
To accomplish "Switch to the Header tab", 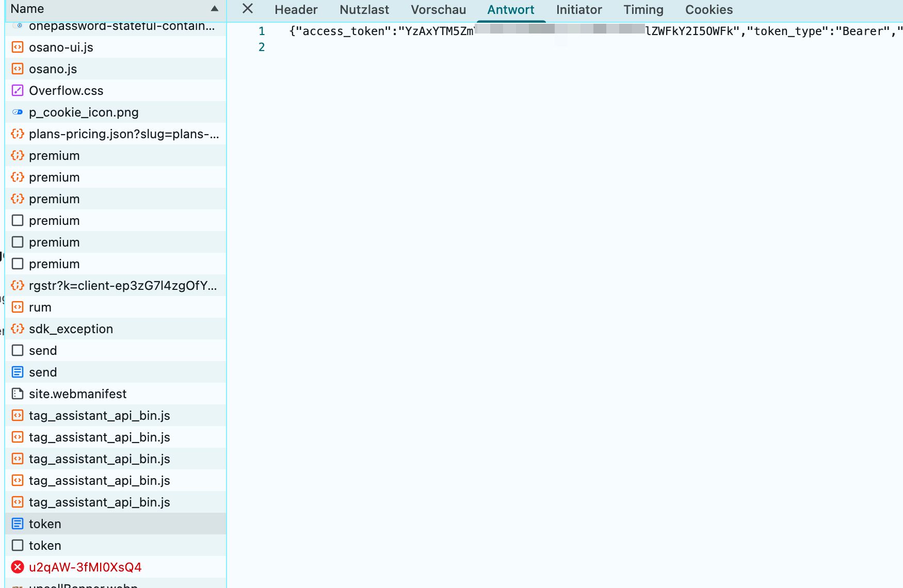I will click(x=296, y=10).
